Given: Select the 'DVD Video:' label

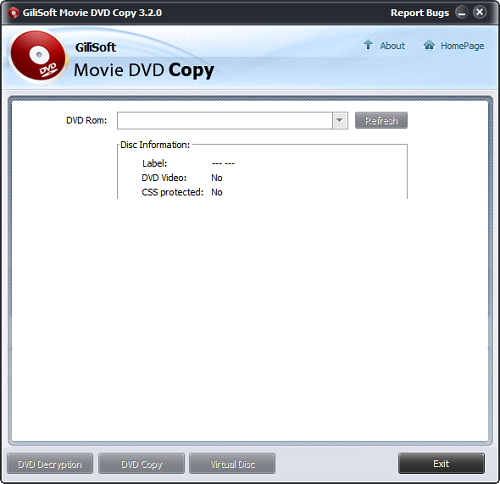Looking at the screenshot, I should [164, 178].
